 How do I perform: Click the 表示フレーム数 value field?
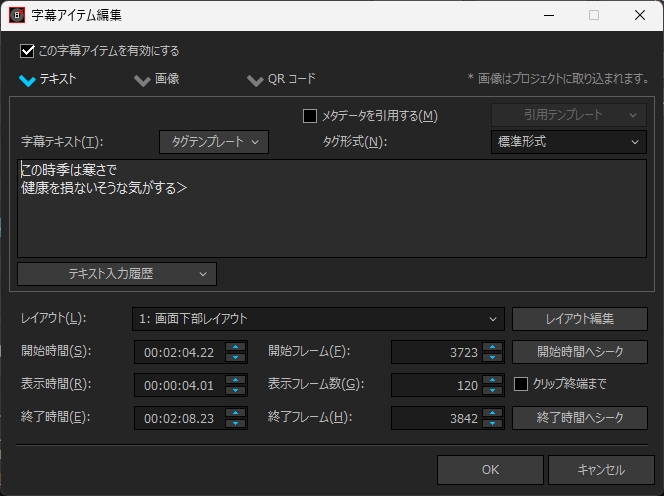[x=436, y=385]
